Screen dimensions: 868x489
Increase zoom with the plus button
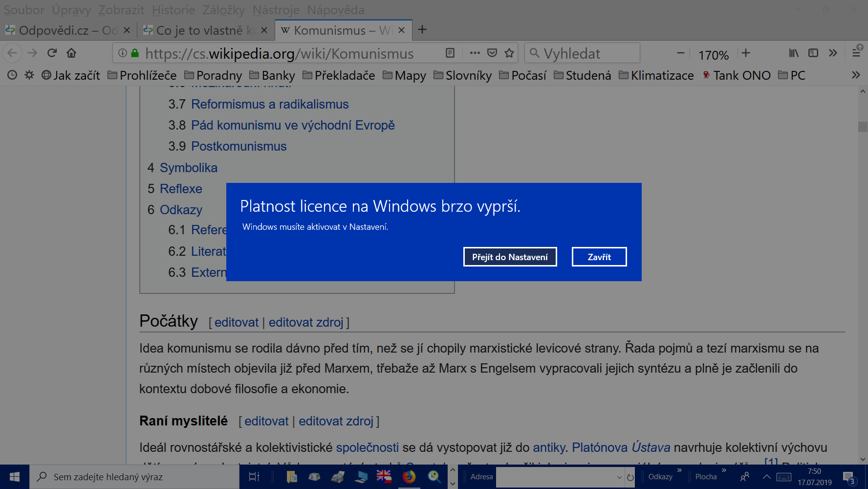click(745, 53)
